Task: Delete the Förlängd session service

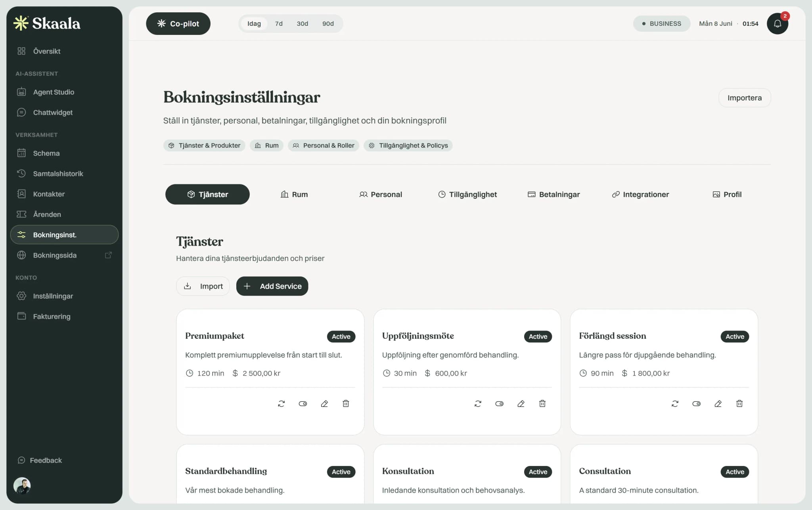Action: pos(739,403)
